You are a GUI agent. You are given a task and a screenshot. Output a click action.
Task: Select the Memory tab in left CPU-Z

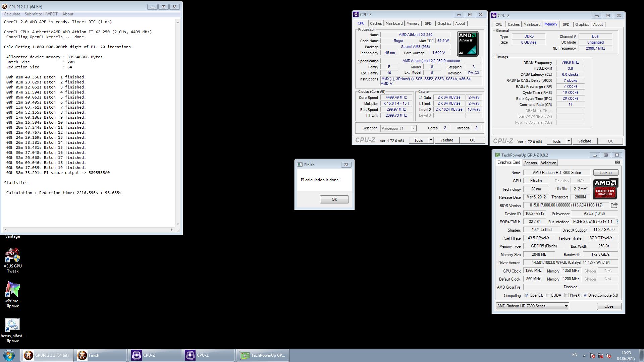[x=413, y=23]
